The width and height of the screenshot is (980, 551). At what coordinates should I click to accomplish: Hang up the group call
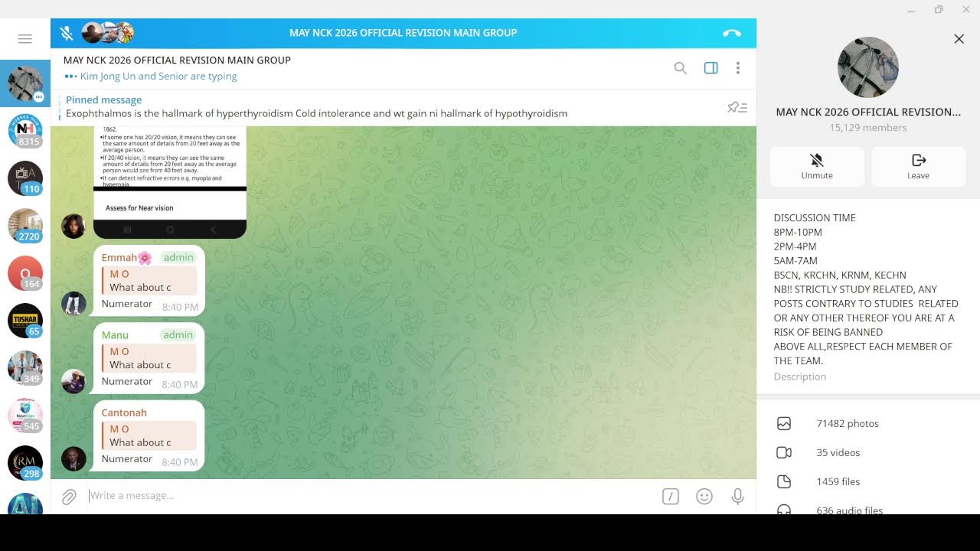pos(731,33)
